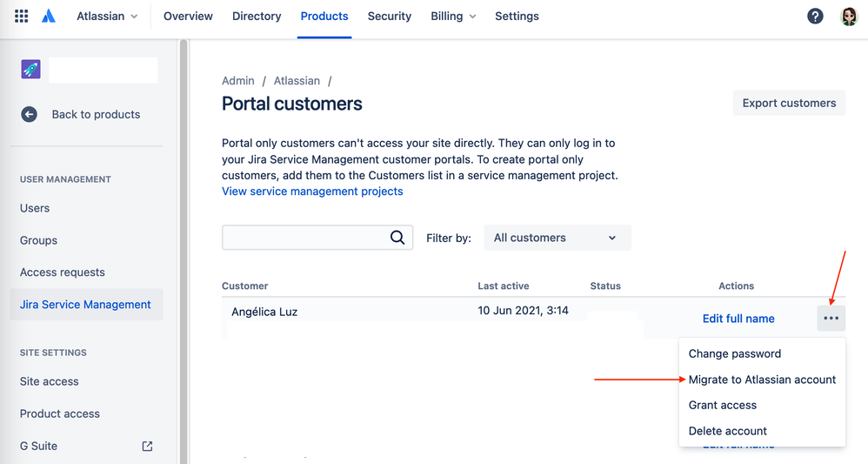This screenshot has height=464, width=868.
Task: Click the Last active column header
Action: pyautogui.click(x=504, y=286)
